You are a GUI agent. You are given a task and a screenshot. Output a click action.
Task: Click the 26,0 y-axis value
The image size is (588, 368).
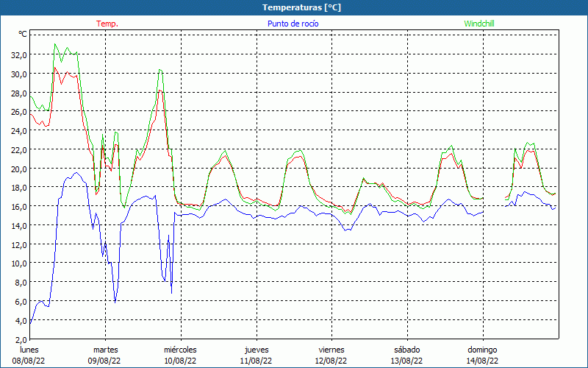pos(19,112)
